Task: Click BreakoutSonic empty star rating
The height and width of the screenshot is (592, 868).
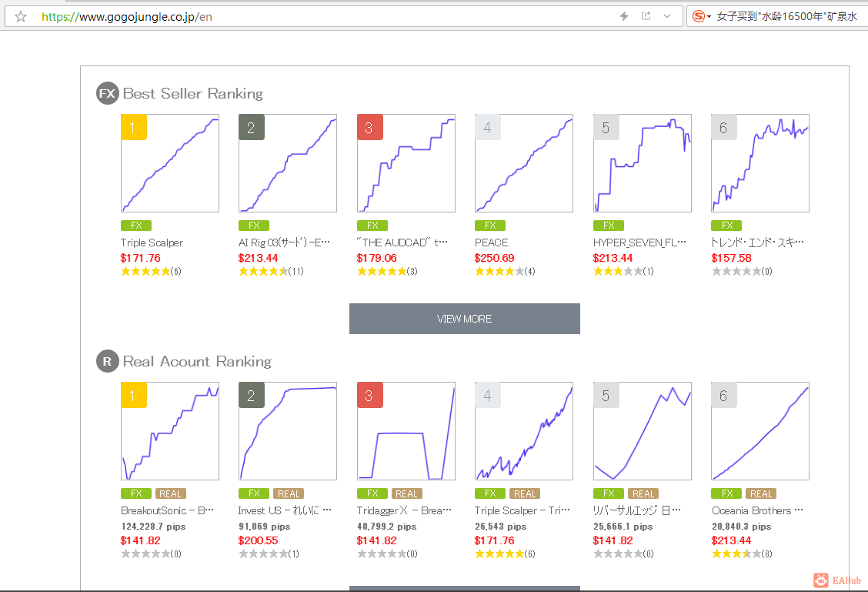Action: [x=151, y=554]
